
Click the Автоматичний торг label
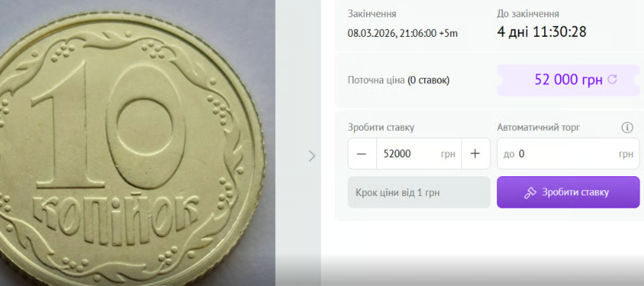click(x=539, y=128)
